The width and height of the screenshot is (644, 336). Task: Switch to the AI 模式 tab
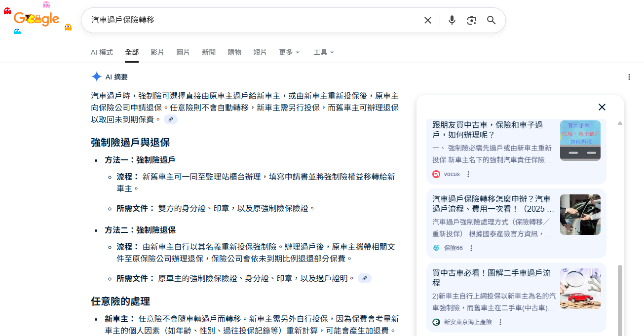pos(102,52)
